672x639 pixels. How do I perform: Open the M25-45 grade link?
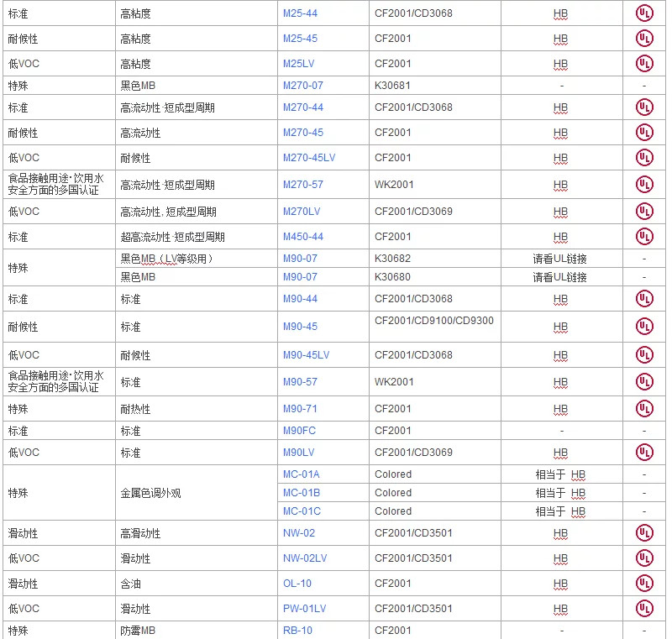tap(300, 39)
